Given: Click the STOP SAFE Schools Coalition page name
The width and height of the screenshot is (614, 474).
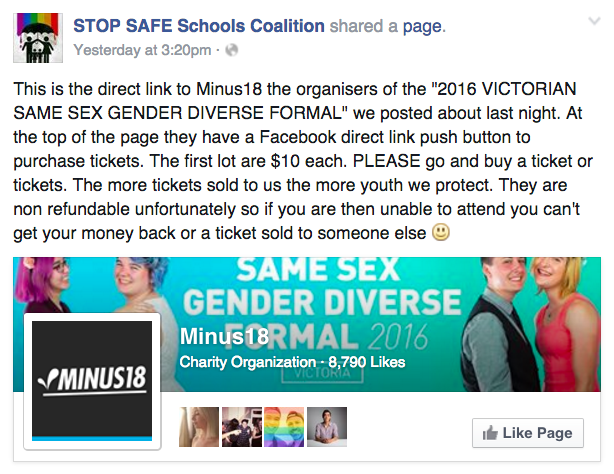Looking at the screenshot, I should point(199,26).
